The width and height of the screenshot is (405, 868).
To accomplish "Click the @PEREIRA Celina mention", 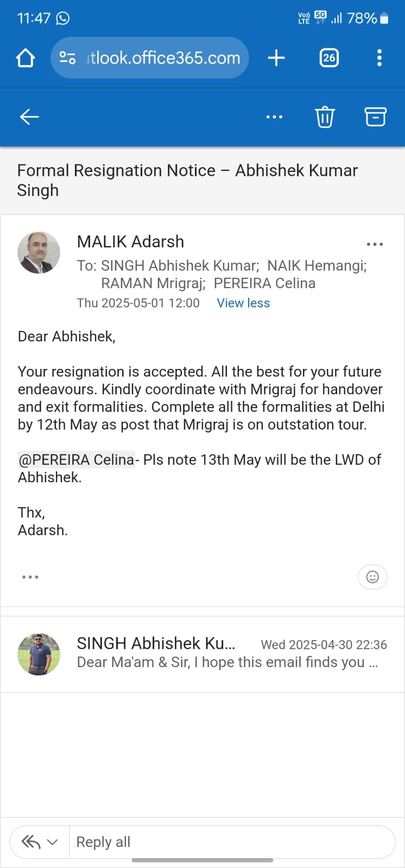I will pyautogui.click(x=77, y=459).
